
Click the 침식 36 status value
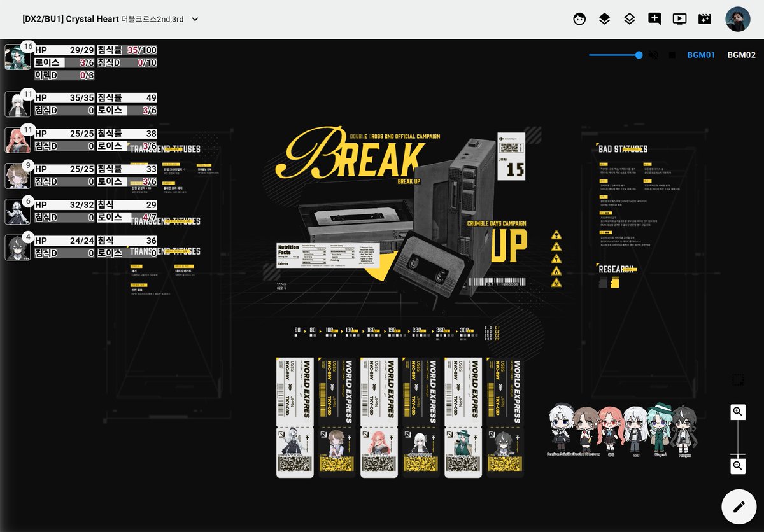127,241
